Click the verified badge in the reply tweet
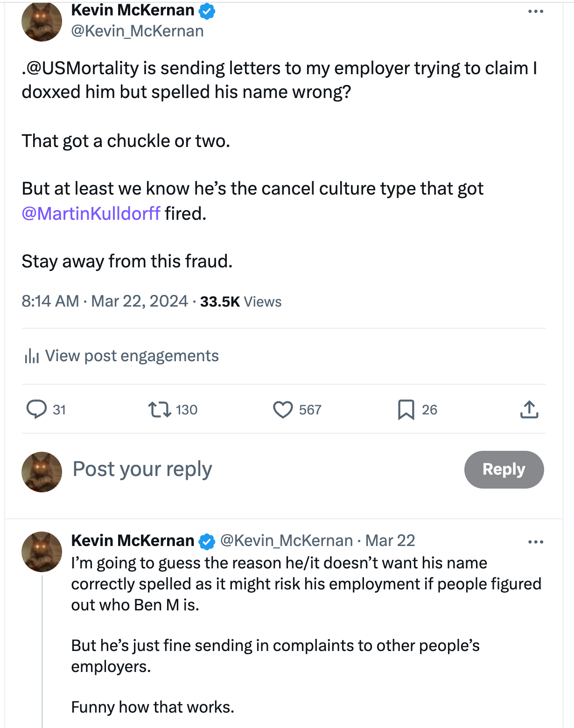 pos(207,541)
